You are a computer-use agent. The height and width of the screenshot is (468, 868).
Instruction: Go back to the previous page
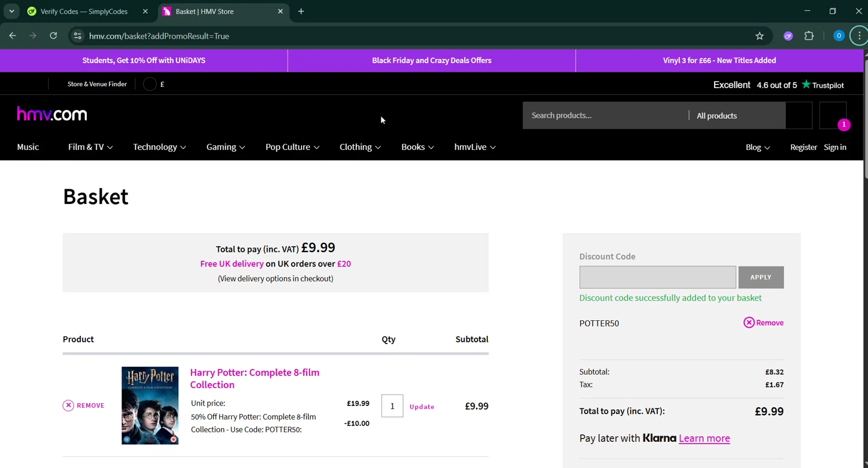tap(13, 36)
